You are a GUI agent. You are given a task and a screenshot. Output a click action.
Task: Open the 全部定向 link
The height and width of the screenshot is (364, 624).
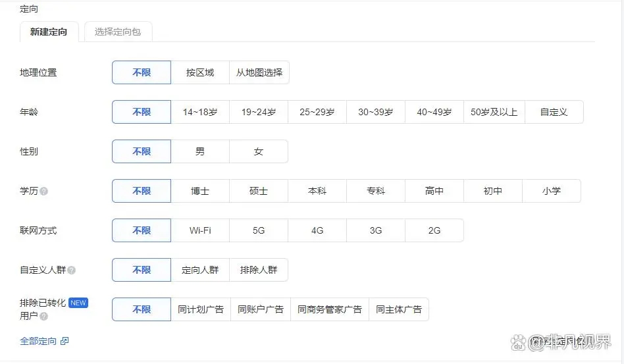click(x=38, y=341)
